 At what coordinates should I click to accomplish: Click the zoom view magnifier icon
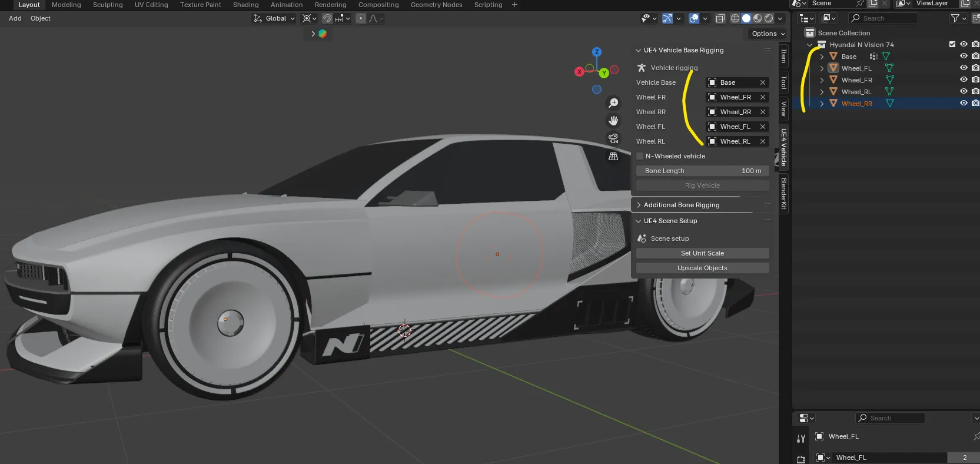point(613,103)
